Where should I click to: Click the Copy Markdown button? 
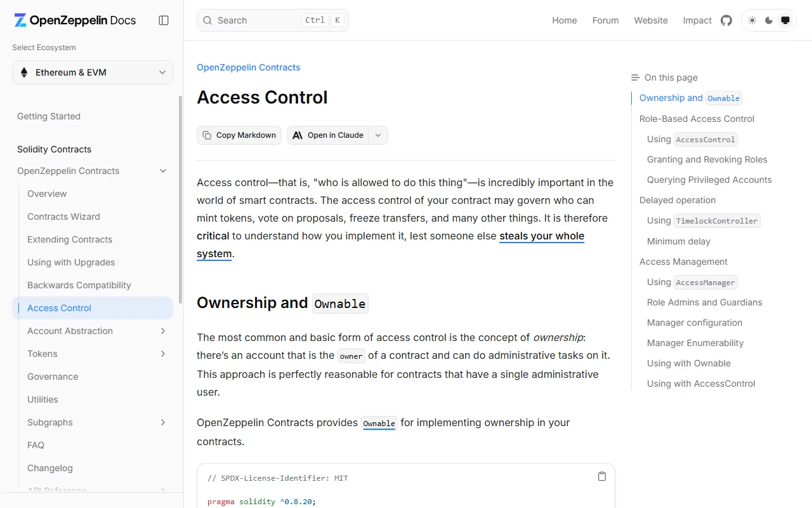[239, 135]
